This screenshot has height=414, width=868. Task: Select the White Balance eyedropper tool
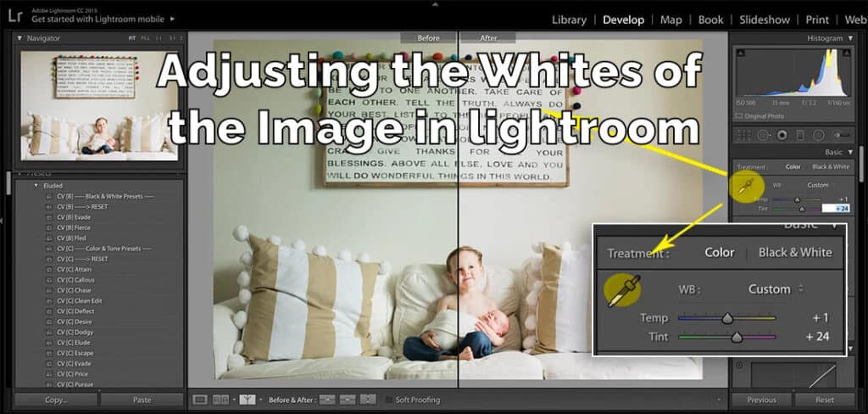point(745,187)
